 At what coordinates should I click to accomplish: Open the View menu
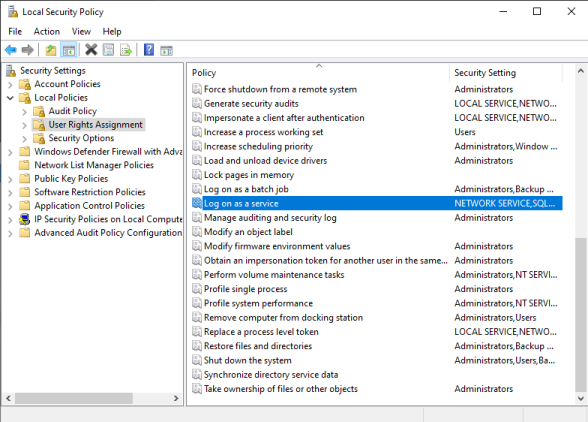pos(81,32)
